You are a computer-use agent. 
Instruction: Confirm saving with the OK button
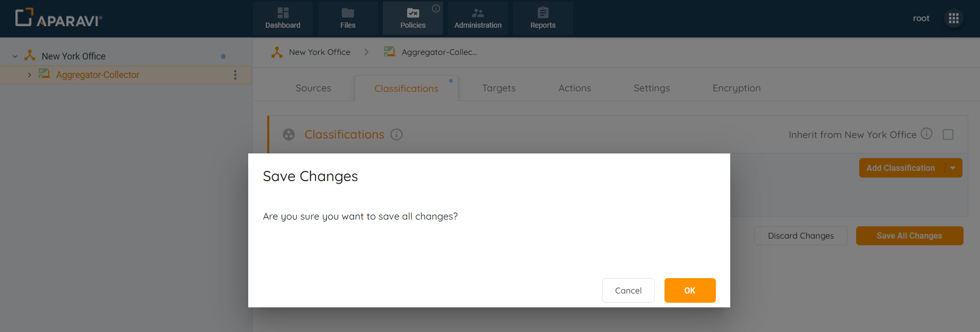pos(690,290)
